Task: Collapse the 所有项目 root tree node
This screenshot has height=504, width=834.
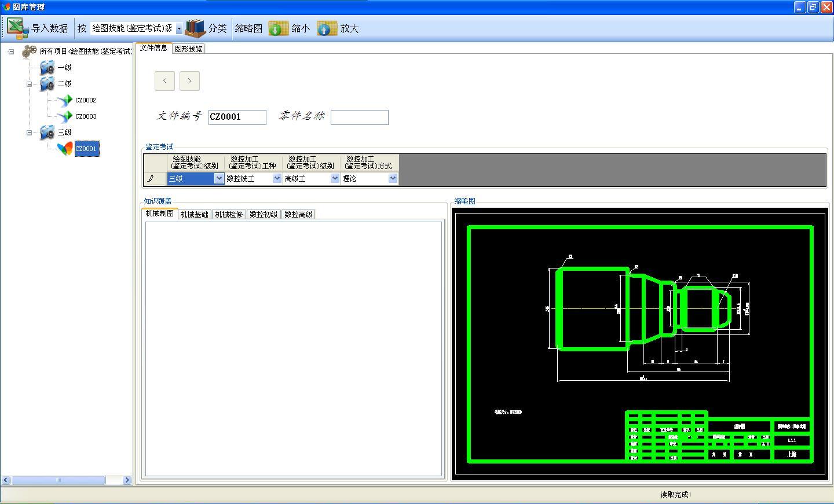Action: point(11,51)
